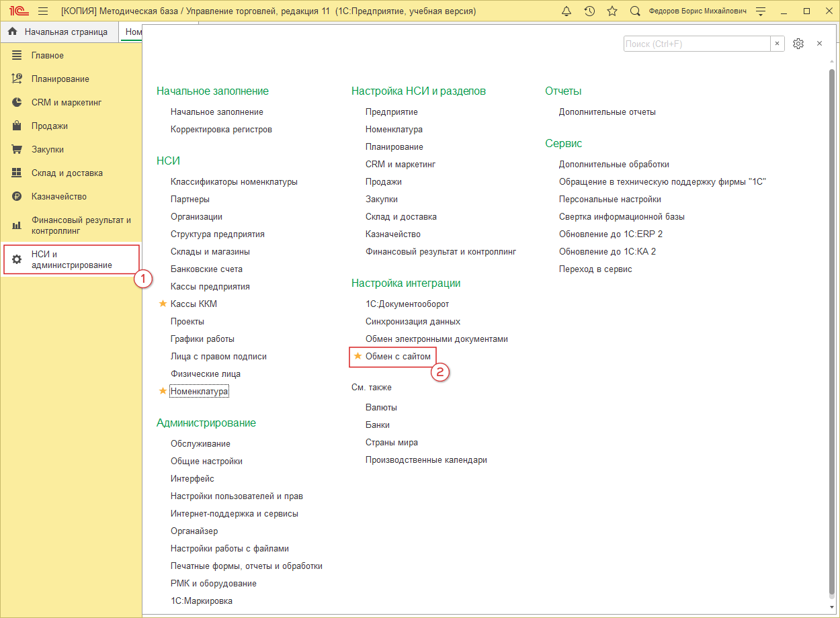Open menu settings gear icon
The image size is (840, 618).
[798, 44]
